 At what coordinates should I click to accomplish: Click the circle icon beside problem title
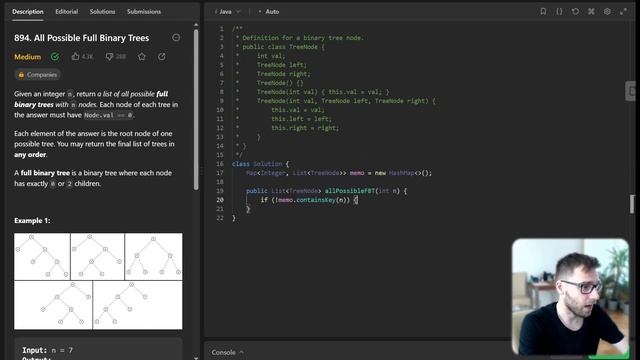tap(176, 38)
